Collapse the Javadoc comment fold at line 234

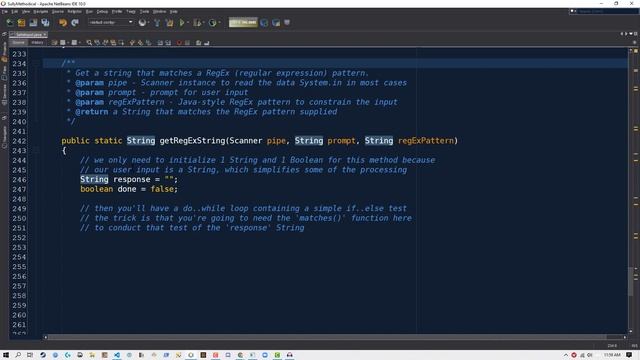[36, 63]
